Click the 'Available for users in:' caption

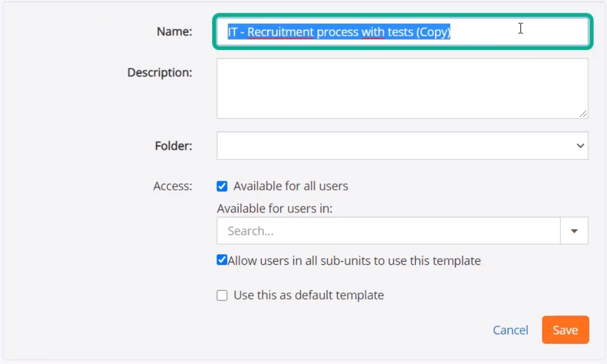pos(274,209)
